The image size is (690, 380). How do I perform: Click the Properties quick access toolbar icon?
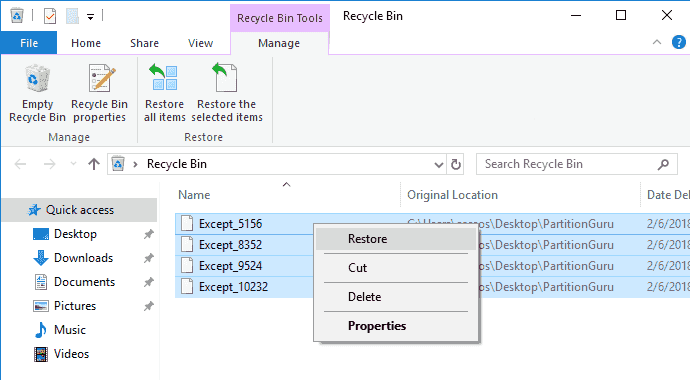click(x=50, y=17)
